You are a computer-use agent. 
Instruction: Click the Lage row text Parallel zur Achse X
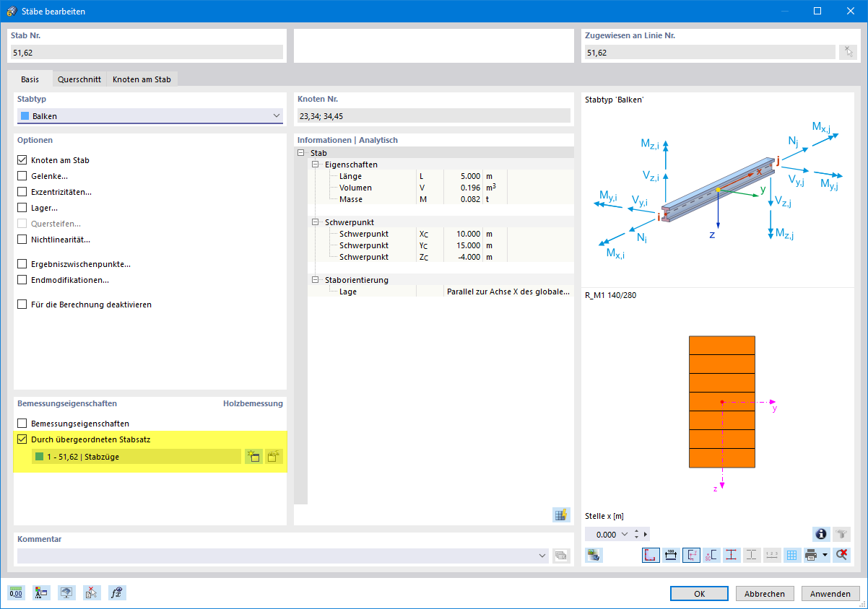[508, 292]
